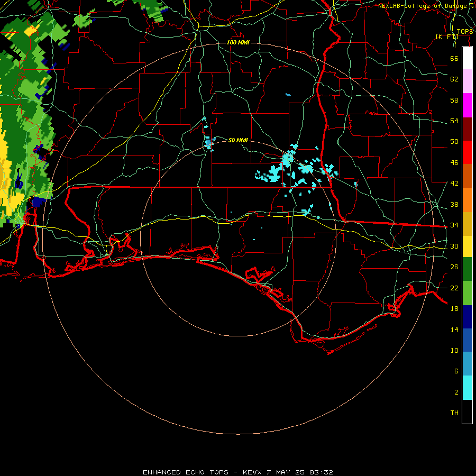Click the legend value '34'
Viewport: 476px width, 476px height.
point(454,225)
